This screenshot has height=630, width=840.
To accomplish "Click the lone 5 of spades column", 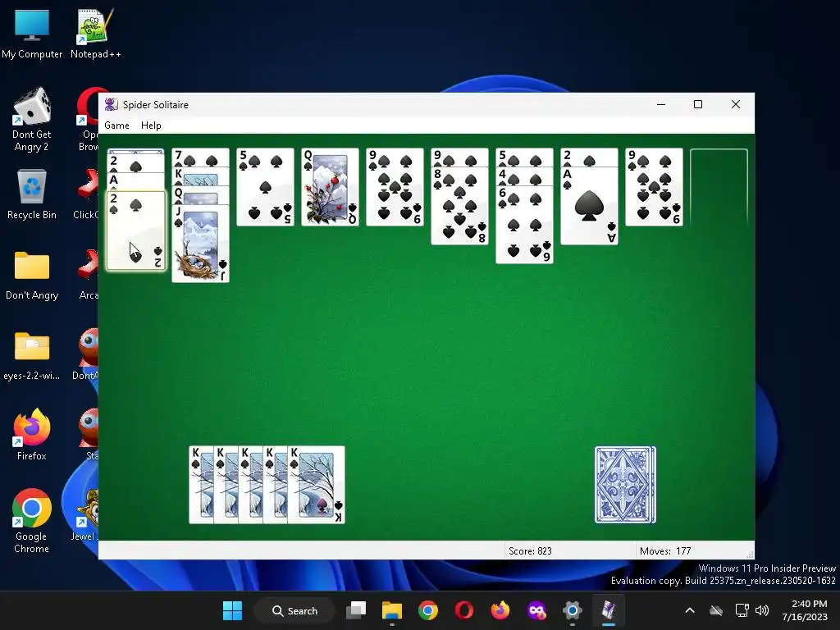I will point(265,187).
